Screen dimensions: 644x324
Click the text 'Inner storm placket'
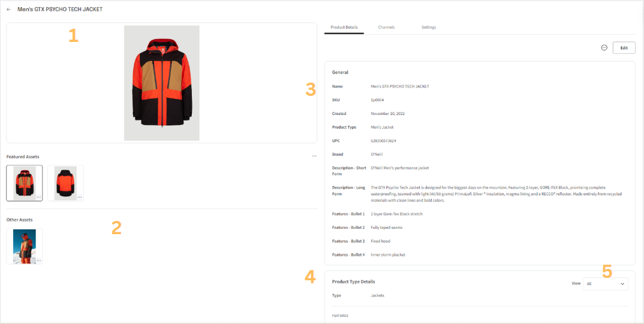tap(388, 255)
